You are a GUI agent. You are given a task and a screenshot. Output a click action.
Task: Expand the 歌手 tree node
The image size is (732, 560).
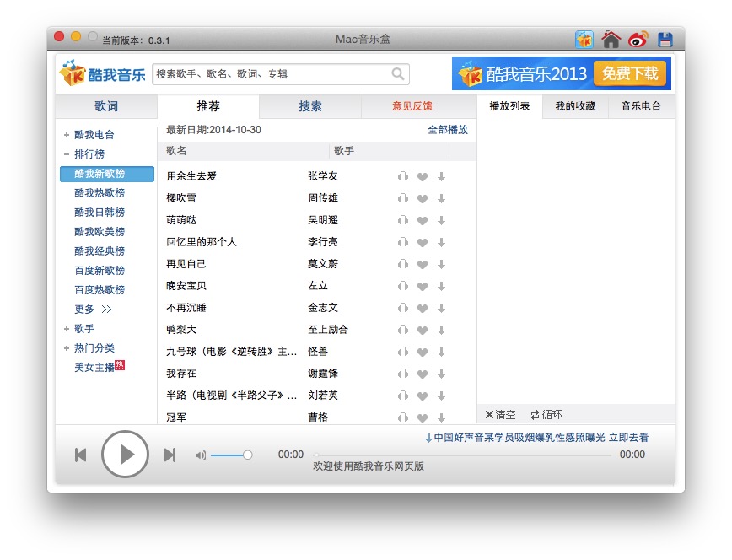pyautogui.click(x=67, y=329)
